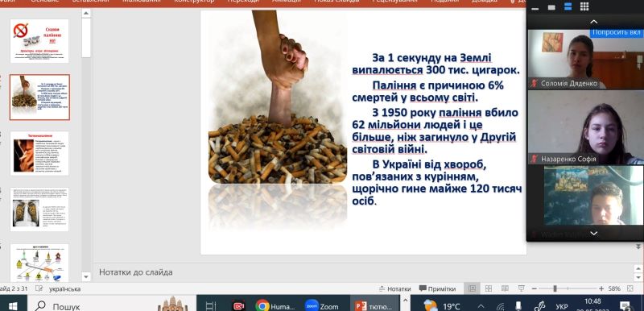This screenshot has height=311, width=644.
Task: Toggle Normal view button in status bar
Action: pyautogui.click(x=473, y=288)
